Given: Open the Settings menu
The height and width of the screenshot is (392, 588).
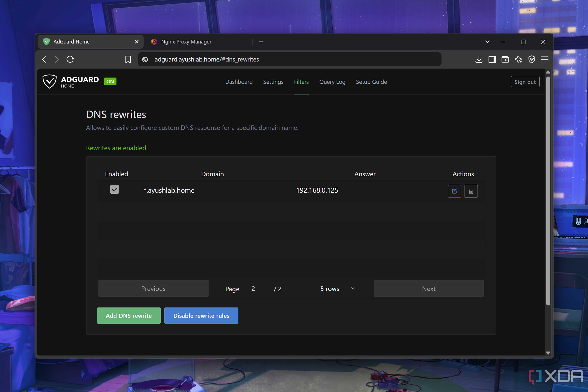Looking at the screenshot, I should coord(273,82).
